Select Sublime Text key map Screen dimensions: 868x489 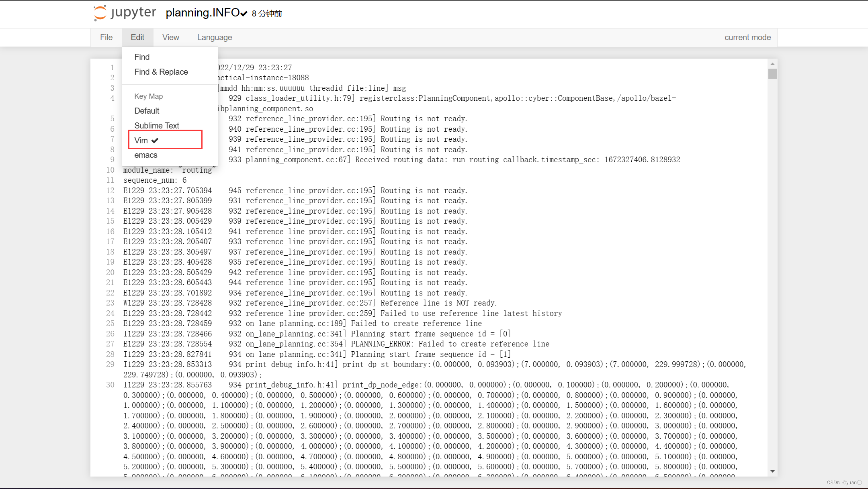(157, 126)
